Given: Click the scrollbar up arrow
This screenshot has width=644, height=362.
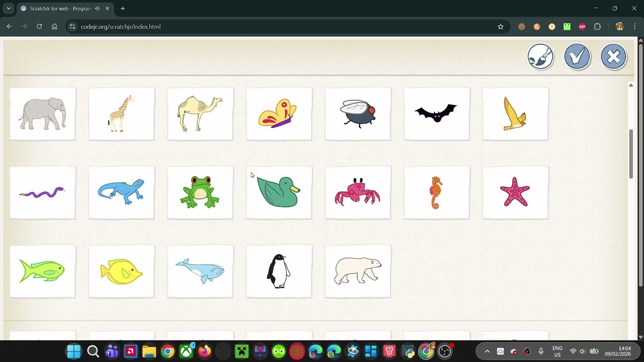Looking at the screenshot, I should (631, 85).
